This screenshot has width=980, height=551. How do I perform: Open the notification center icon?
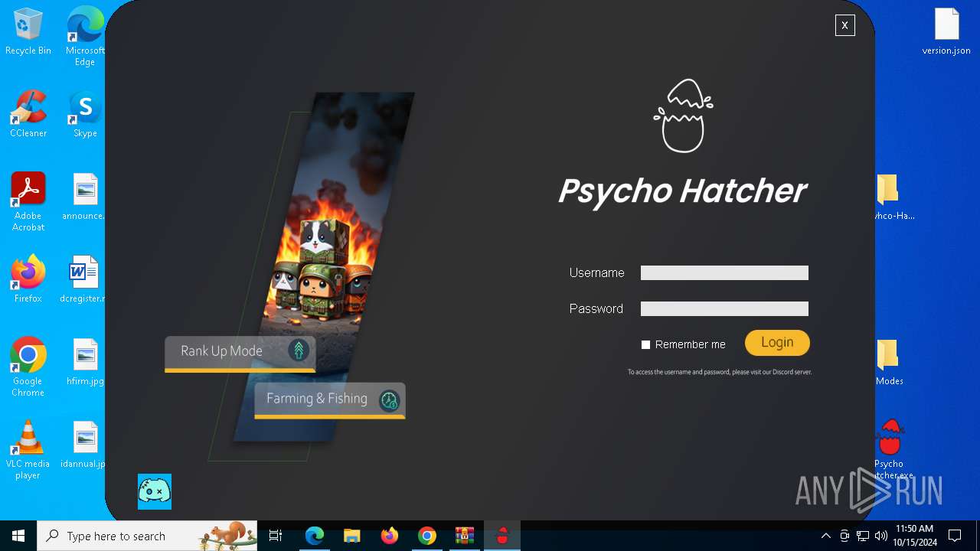click(955, 536)
